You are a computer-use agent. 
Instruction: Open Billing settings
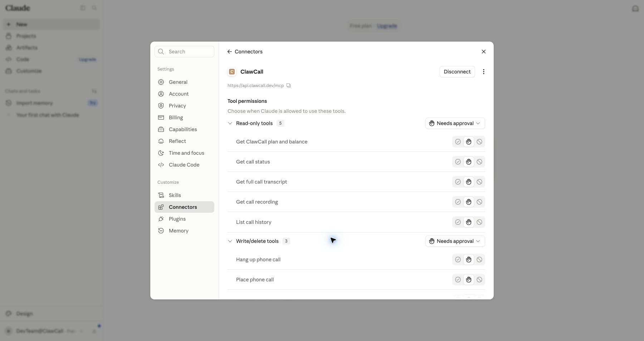point(184,117)
